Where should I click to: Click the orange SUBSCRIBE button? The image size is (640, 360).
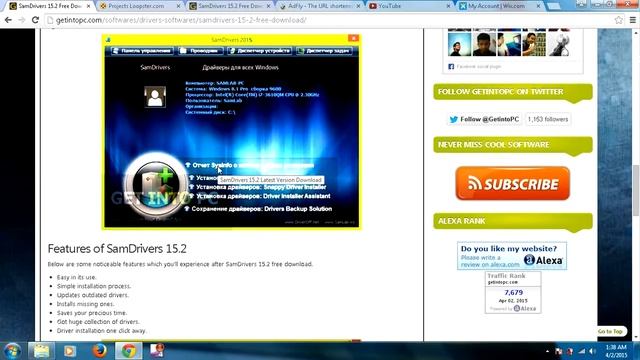coord(513,183)
